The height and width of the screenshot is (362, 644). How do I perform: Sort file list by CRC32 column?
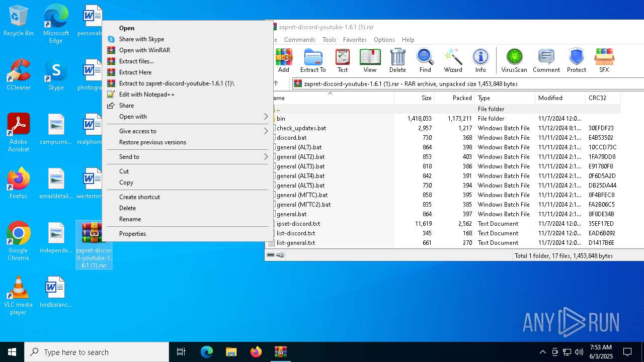[603, 98]
